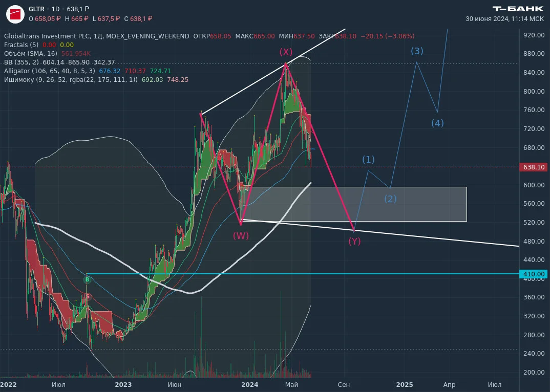Click the 2025 label on time axis

click(x=405, y=385)
